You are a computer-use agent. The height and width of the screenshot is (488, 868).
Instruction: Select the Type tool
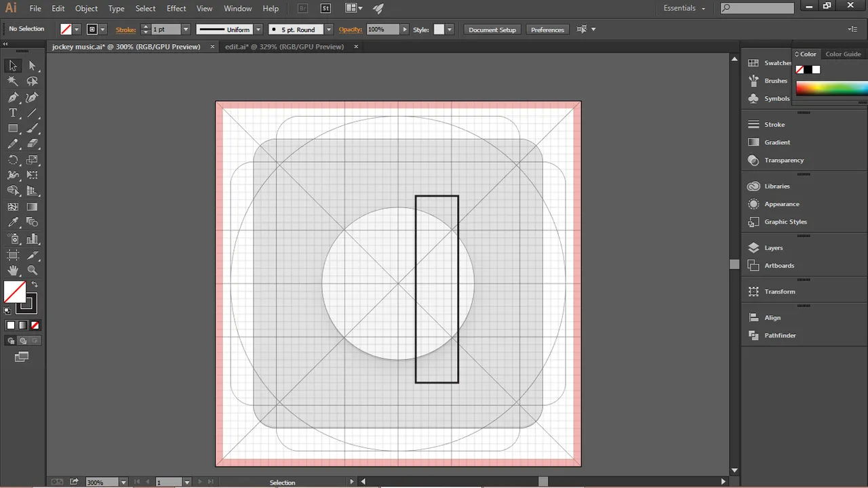point(13,113)
